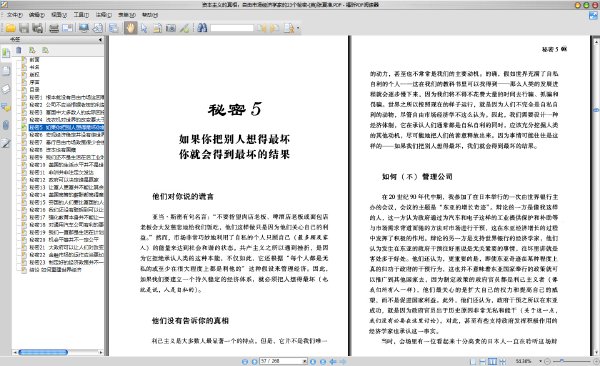Go back to previous view arrow

pyautogui.click(x=333, y=361)
